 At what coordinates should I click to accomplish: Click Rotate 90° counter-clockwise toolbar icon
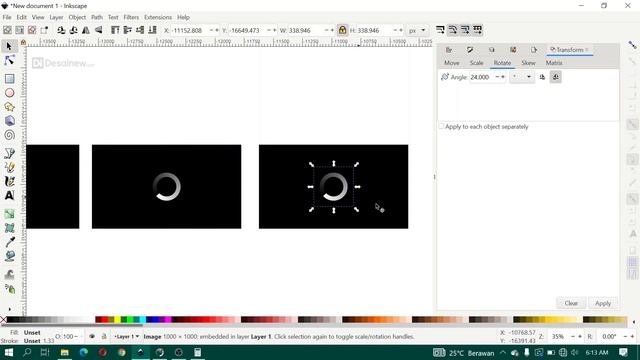click(x=61, y=30)
